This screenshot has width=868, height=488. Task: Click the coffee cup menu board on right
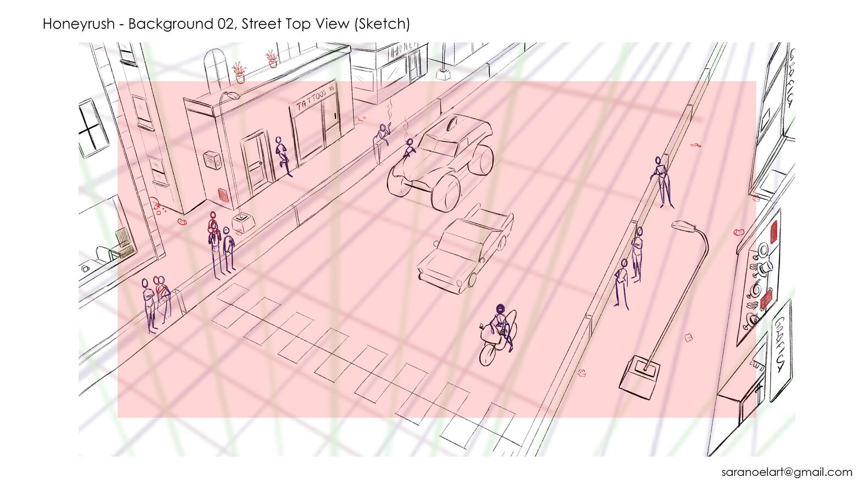[x=758, y=280]
